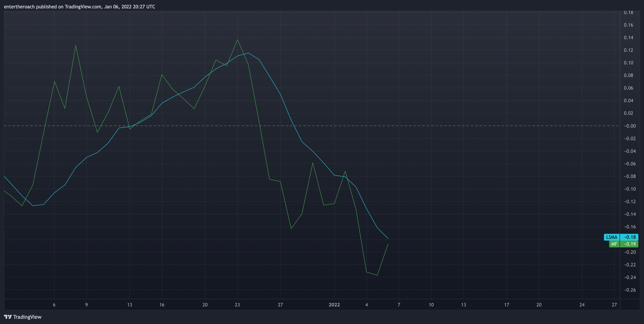Click the TradingView logo icon

point(8,317)
